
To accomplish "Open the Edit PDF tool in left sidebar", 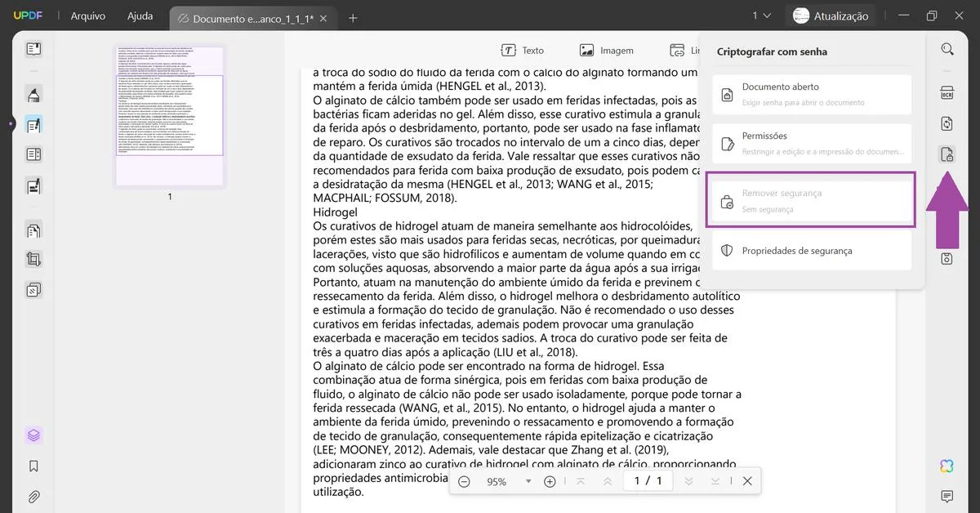I will [33, 124].
